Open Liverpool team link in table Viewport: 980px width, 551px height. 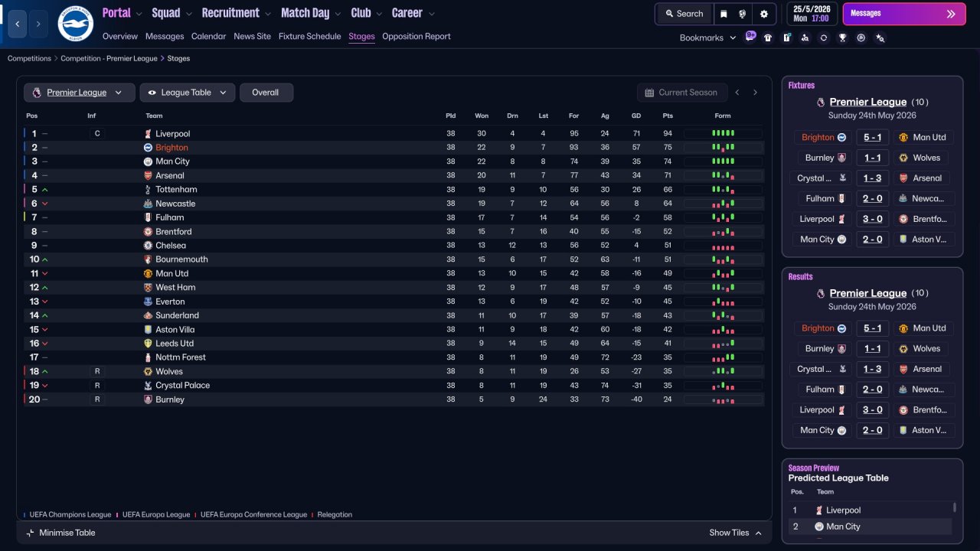pyautogui.click(x=172, y=134)
